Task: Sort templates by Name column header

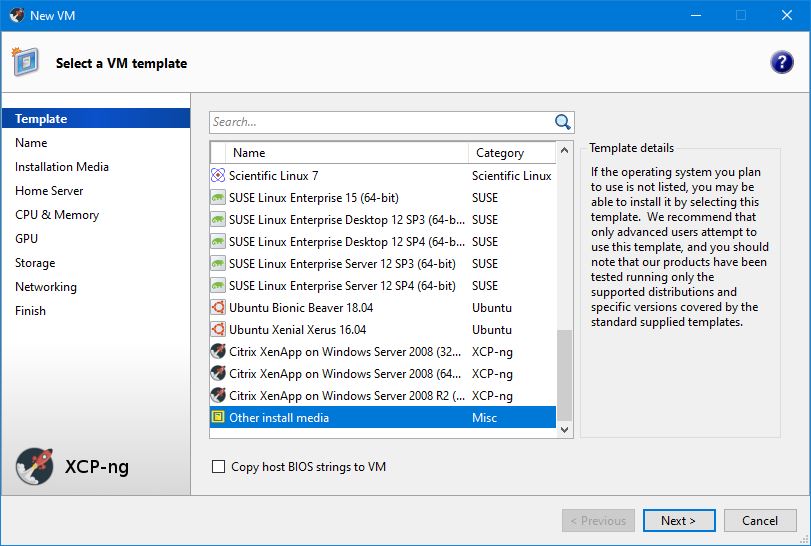Action: (347, 153)
